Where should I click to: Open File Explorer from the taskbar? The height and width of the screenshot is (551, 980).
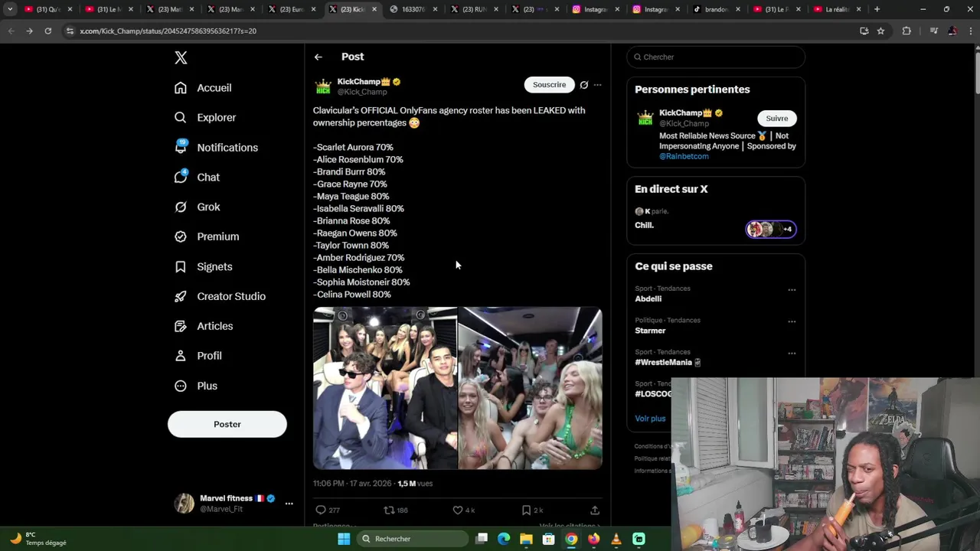[x=526, y=539]
